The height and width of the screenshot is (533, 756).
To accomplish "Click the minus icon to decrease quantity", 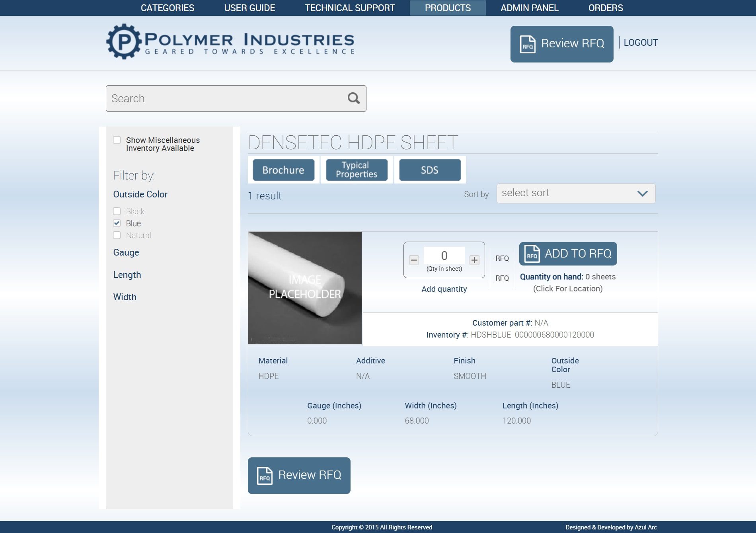I will (x=414, y=260).
